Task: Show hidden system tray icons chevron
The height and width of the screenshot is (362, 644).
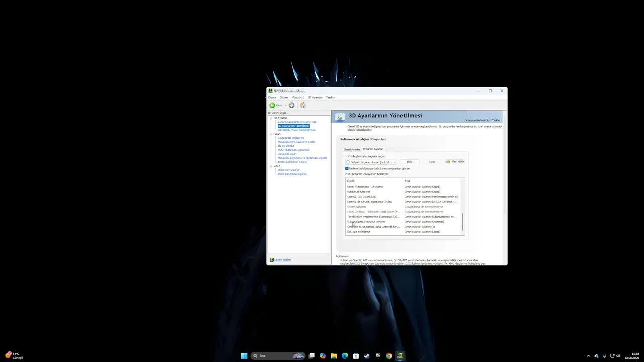Action: tap(588, 356)
